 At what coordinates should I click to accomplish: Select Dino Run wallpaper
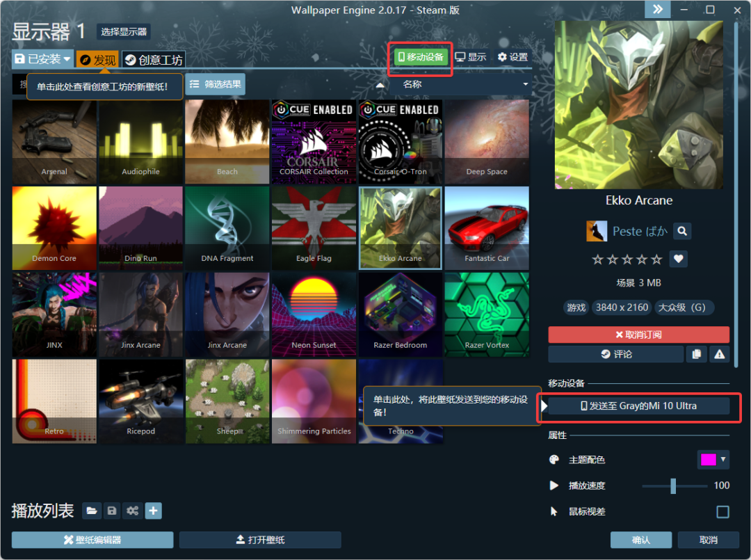140,228
